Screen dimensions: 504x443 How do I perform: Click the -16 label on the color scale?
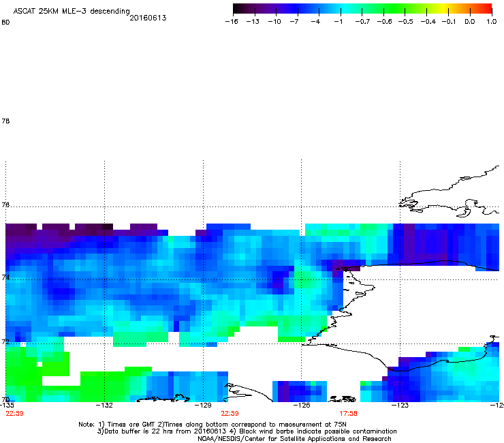click(232, 22)
